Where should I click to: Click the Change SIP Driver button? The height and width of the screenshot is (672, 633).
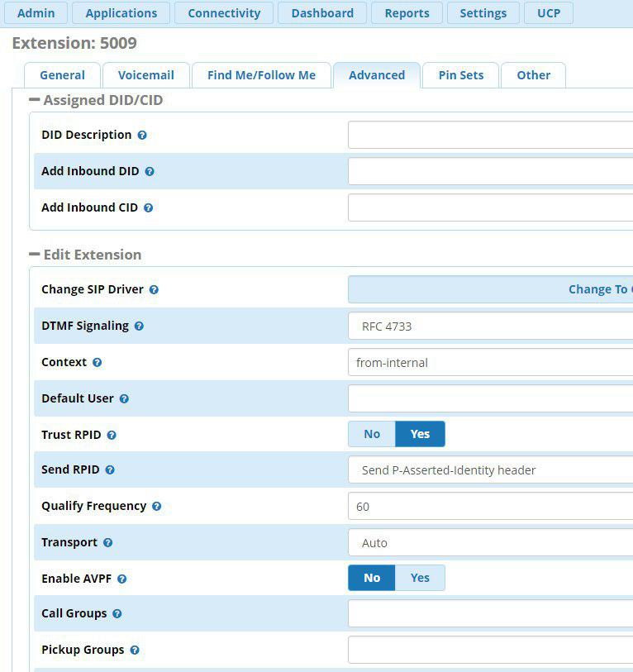pyautogui.click(x=491, y=289)
